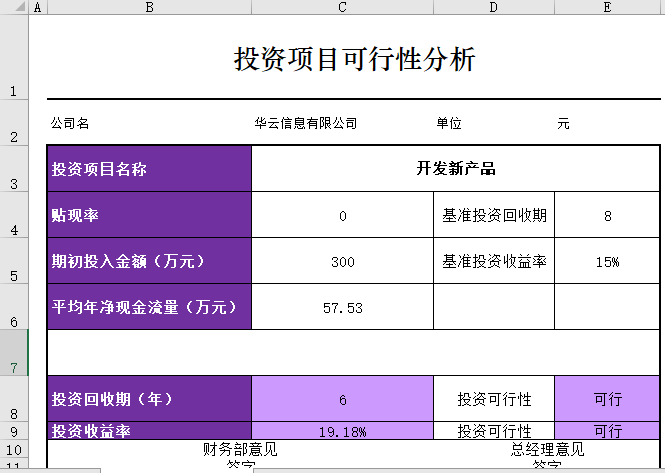Select the cell with value 57.53
The height and width of the screenshot is (473, 665).
(x=342, y=308)
